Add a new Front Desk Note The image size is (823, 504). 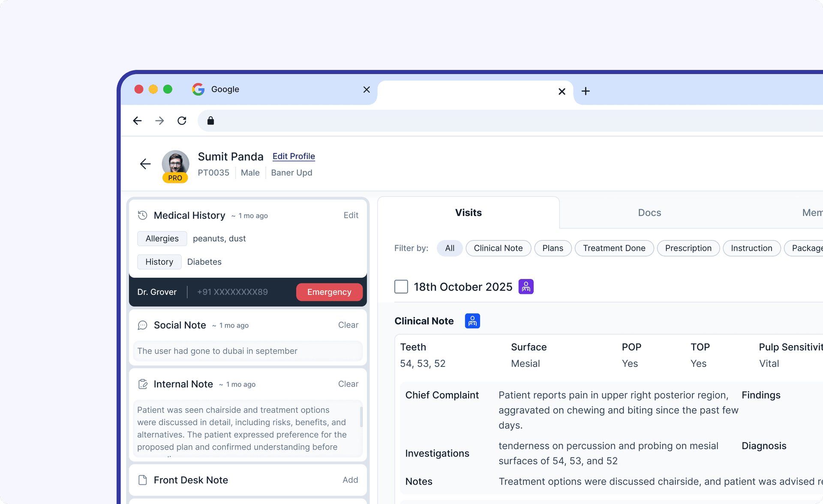point(350,480)
